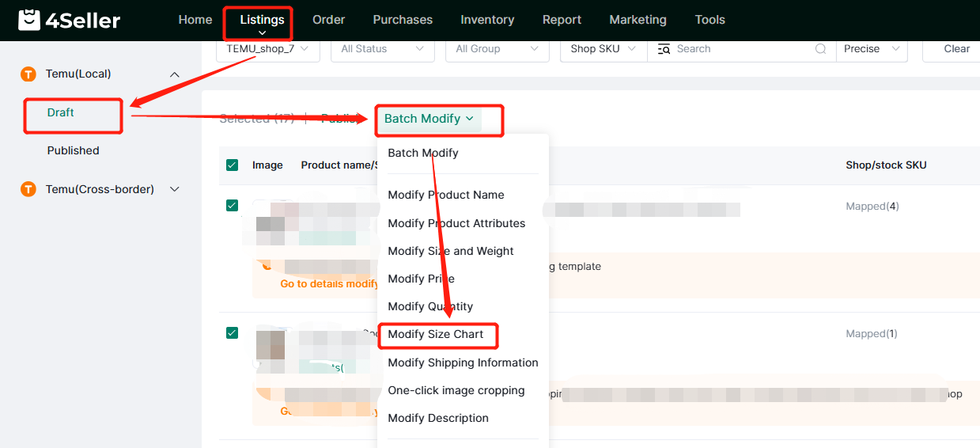Click the Image column header
Viewport: 980px width, 448px height.
coord(267,165)
